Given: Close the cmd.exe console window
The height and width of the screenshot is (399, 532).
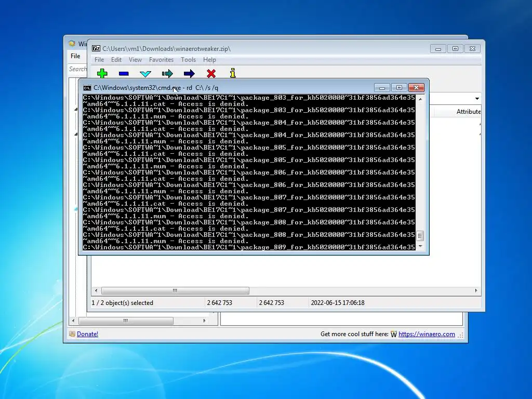Looking at the screenshot, I should (416, 88).
